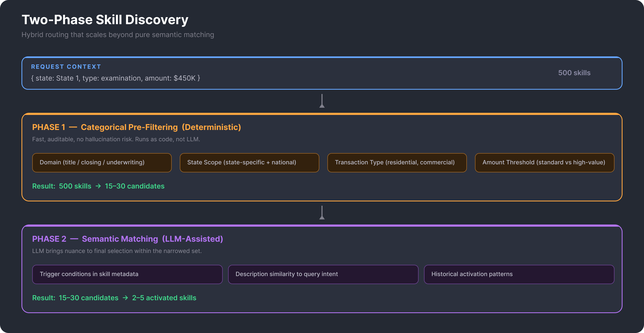Click the 'PHASE 2 — Semantic Matching' heading
This screenshot has height=333, width=644.
pyautogui.click(x=127, y=239)
